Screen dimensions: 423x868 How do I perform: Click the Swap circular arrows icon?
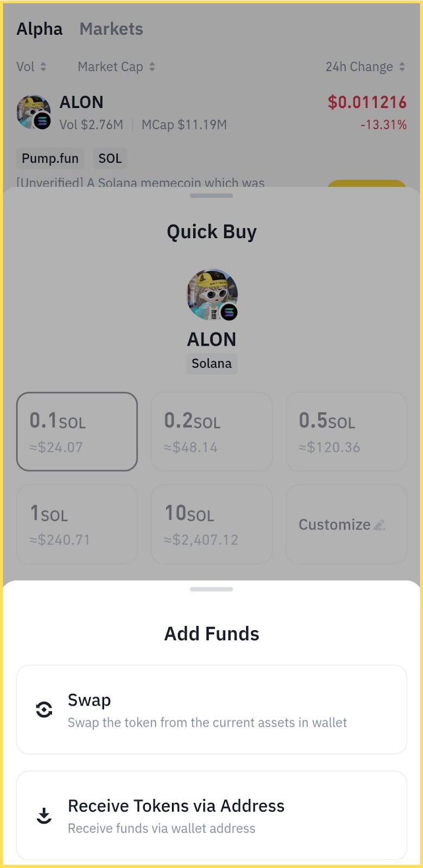coord(44,710)
